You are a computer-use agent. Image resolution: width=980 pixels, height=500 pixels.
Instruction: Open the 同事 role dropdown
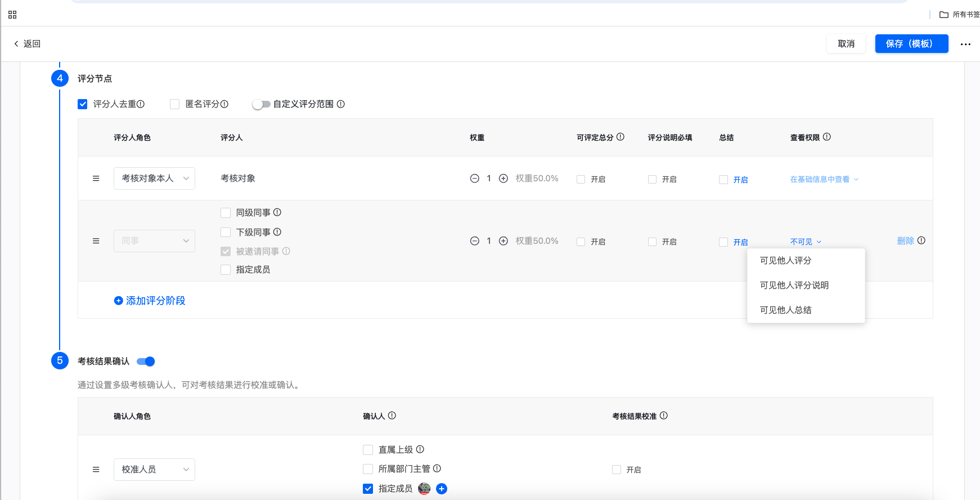154,241
